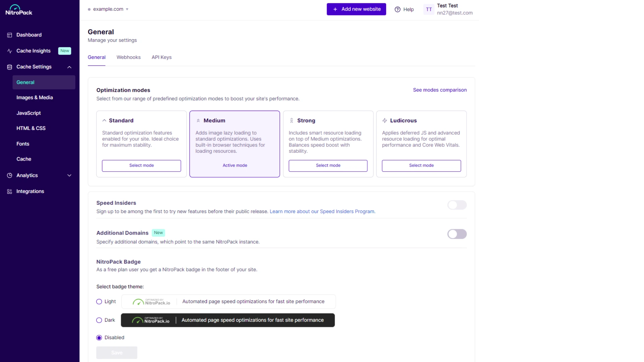Toggle the Speed Insiders switch
Viewport: 644px width, 362px height.
tap(457, 205)
